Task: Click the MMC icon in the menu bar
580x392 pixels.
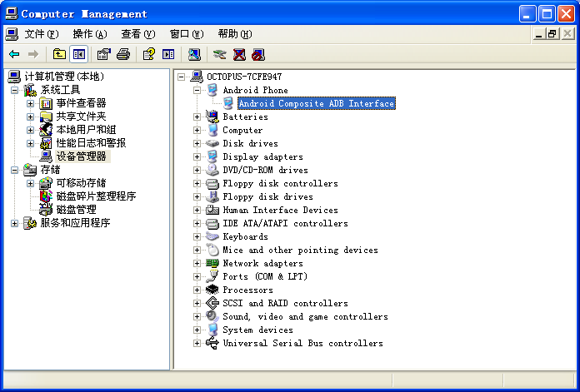Action: point(12,34)
